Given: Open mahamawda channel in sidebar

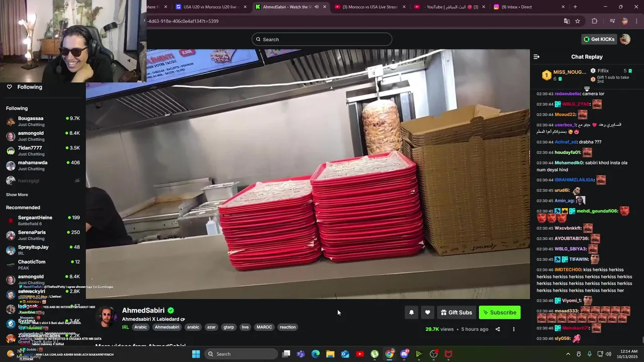Looking at the screenshot, I should pyautogui.click(x=43, y=165).
